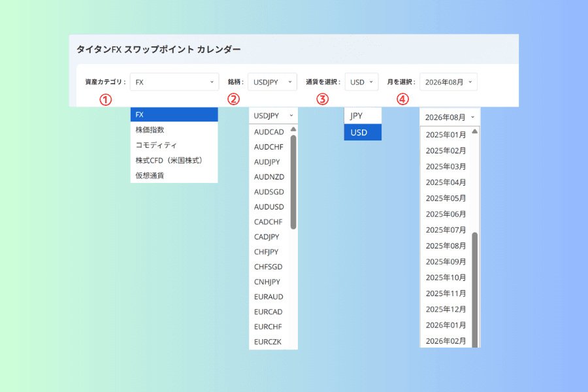Select 株価指数 in the category list
The image size is (588, 392).
(174, 130)
